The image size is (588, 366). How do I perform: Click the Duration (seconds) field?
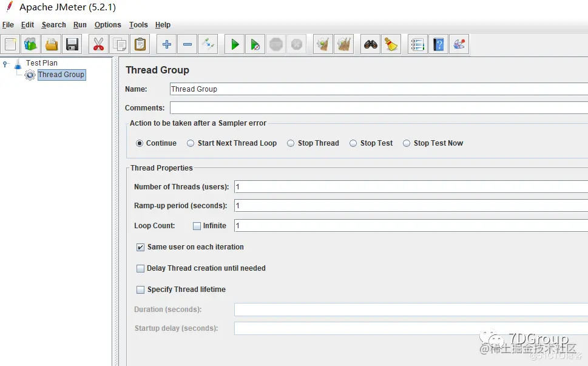click(411, 310)
